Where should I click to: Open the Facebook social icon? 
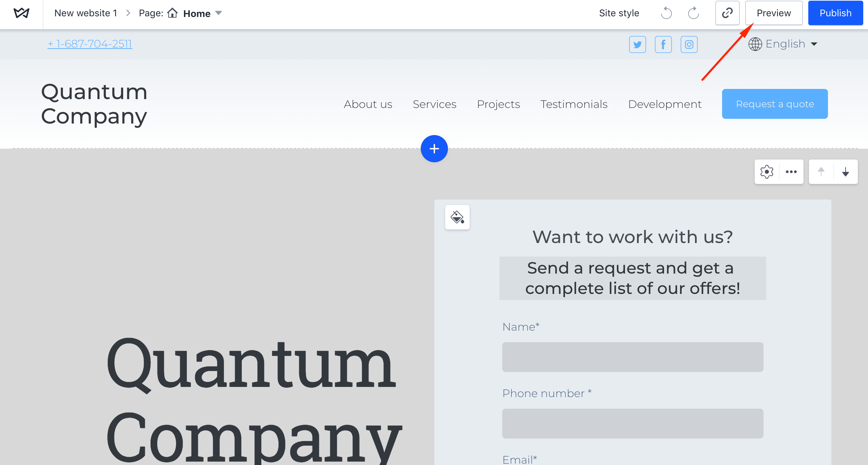click(663, 44)
